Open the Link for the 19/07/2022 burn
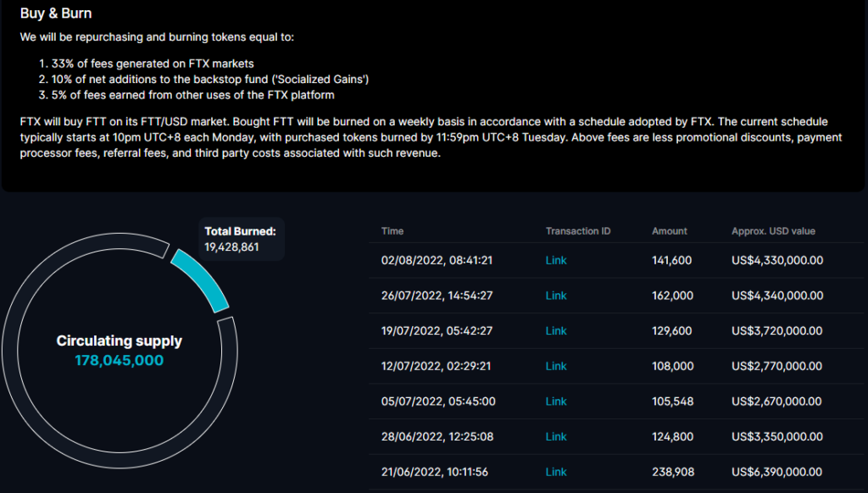Screen dimensions: 868x493 click(556, 331)
